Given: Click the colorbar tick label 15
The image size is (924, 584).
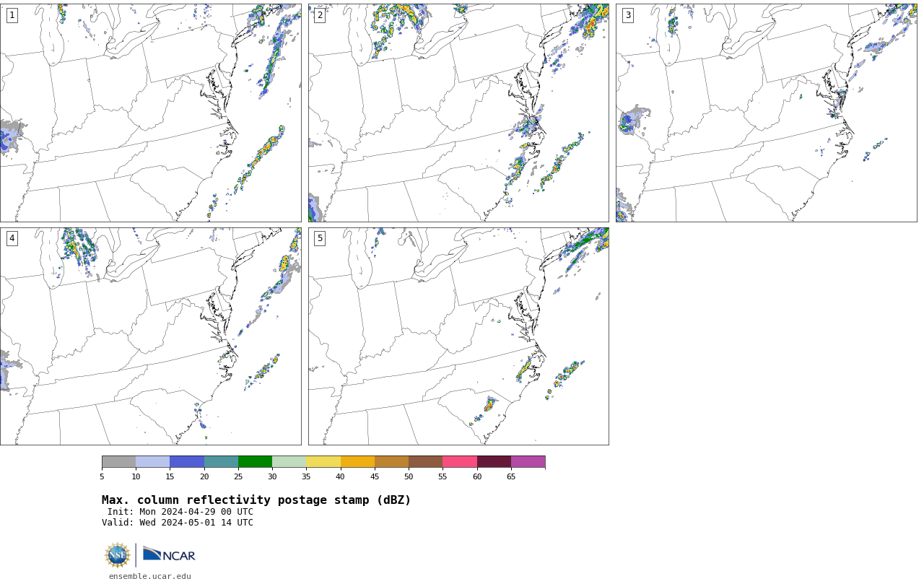Looking at the screenshot, I should pyautogui.click(x=170, y=476).
